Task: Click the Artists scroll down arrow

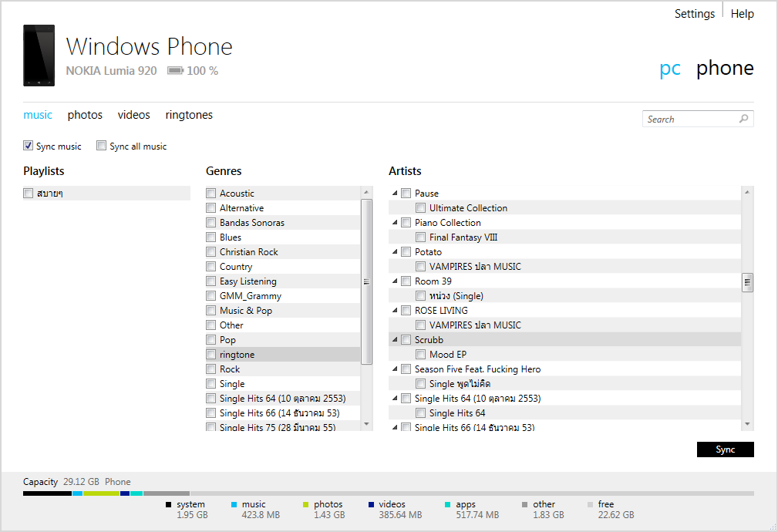Action: click(x=747, y=424)
